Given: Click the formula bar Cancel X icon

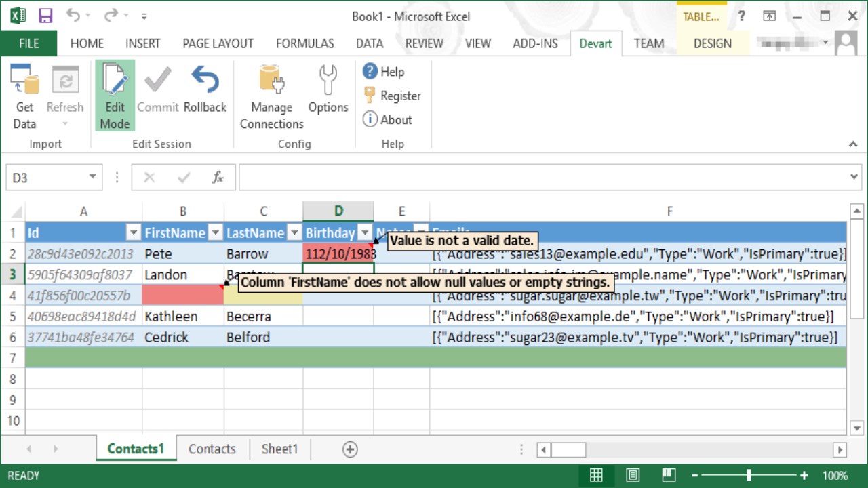Looking at the screenshot, I should [x=149, y=178].
